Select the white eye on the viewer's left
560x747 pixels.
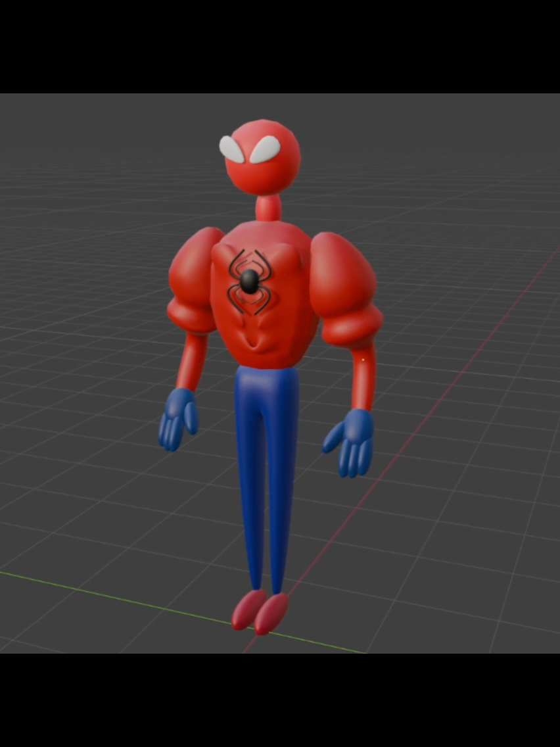click(x=232, y=149)
